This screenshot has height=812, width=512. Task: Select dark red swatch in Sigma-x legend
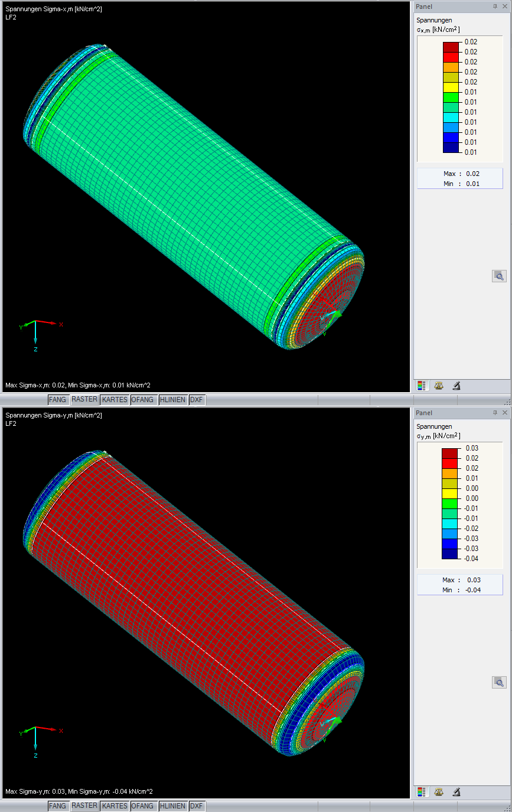point(451,47)
